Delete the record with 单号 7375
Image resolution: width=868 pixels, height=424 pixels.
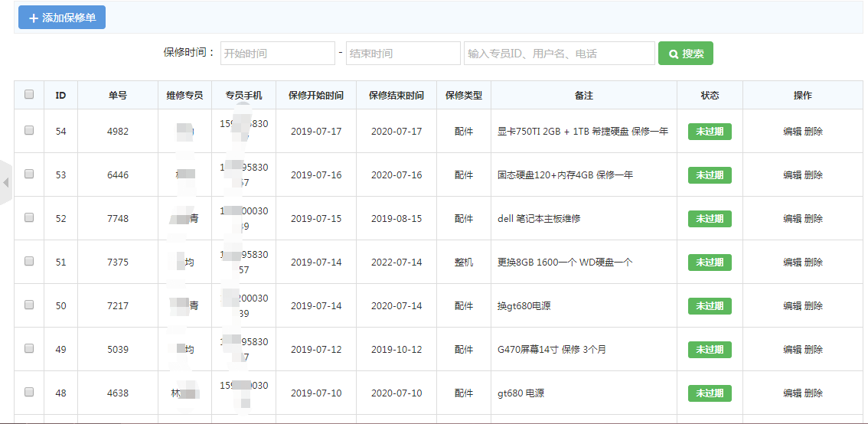[x=813, y=262]
